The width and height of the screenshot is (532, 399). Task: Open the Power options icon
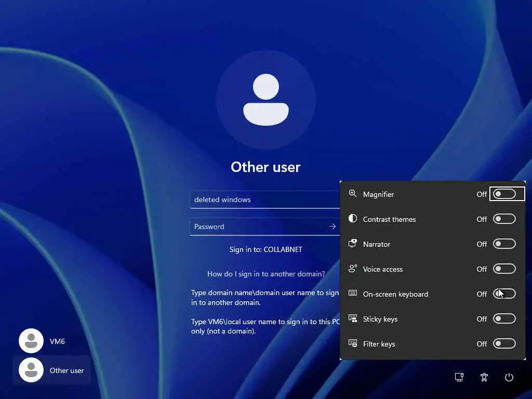pos(509,377)
